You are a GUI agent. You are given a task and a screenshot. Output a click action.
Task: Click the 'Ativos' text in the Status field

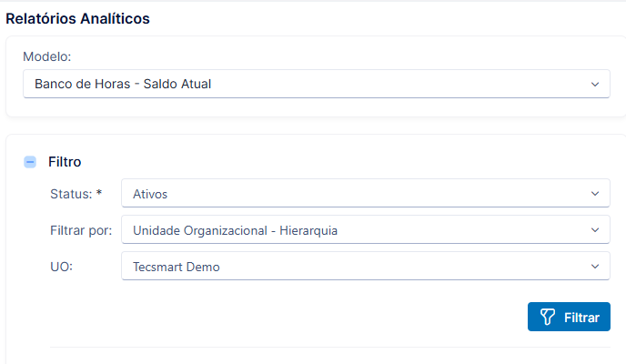click(150, 195)
